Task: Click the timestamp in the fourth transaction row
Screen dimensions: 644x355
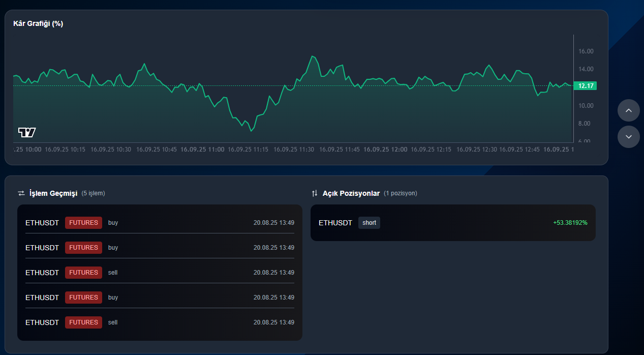Action: tap(274, 298)
